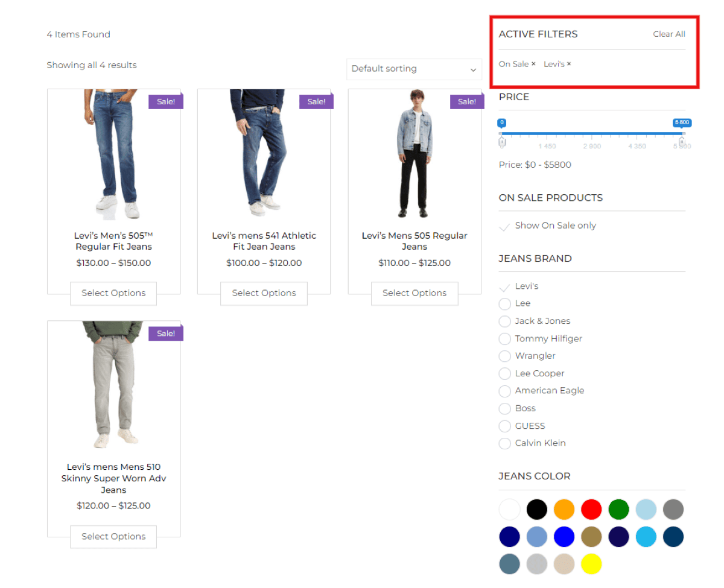Click the 'Showing all 4 results' text
Image resolution: width=724 pixels, height=588 pixels.
(x=92, y=65)
